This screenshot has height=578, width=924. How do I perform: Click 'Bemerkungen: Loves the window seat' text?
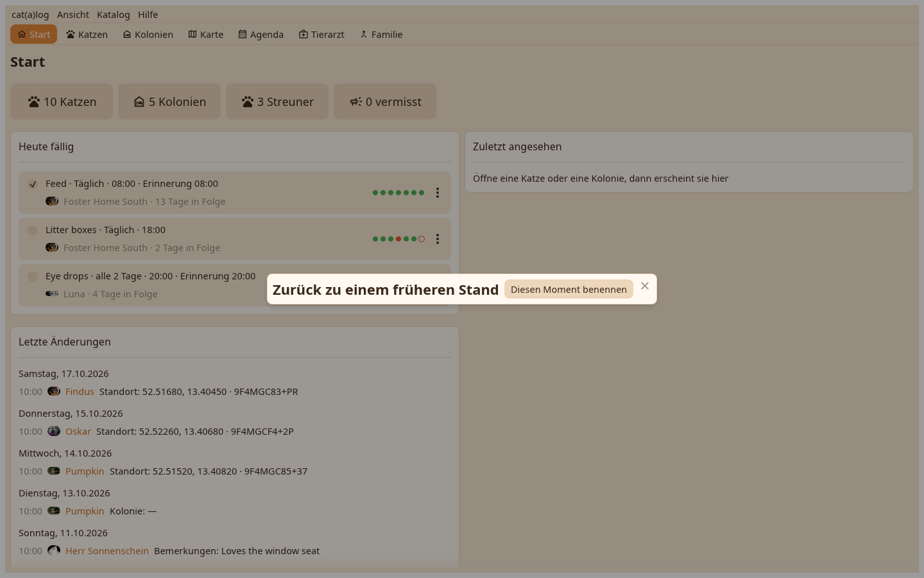pyautogui.click(x=237, y=551)
